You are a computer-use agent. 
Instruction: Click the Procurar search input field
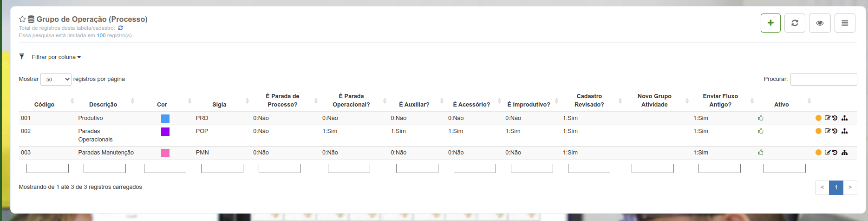824,79
